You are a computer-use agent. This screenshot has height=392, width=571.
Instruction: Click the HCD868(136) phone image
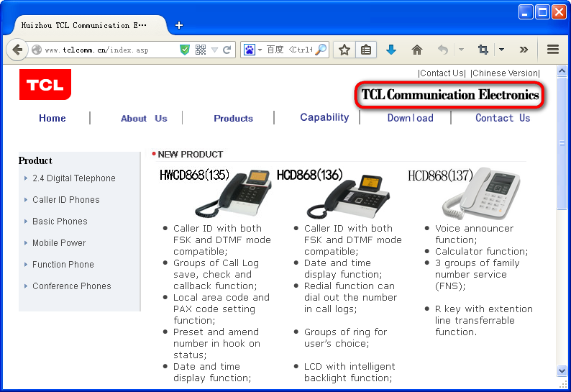[348, 196]
